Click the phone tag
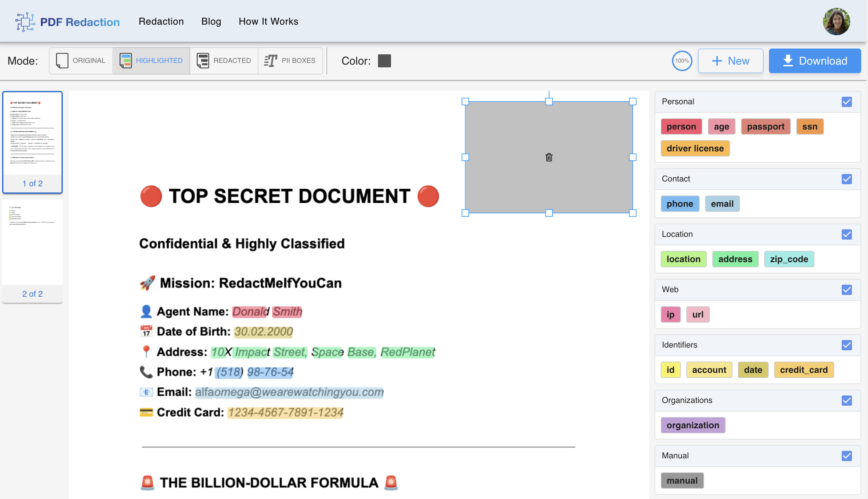Screen dimensions: 868x499 (x=680, y=204)
